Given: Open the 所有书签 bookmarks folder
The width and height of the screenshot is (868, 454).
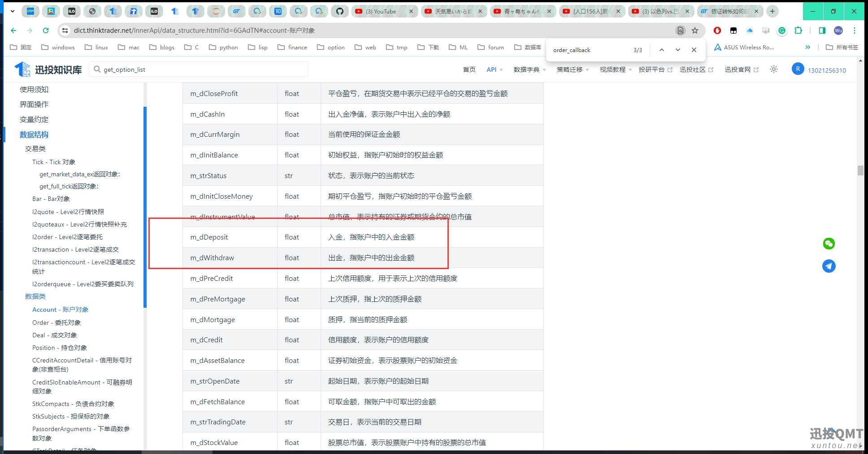Looking at the screenshot, I should (x=842, y=47).
